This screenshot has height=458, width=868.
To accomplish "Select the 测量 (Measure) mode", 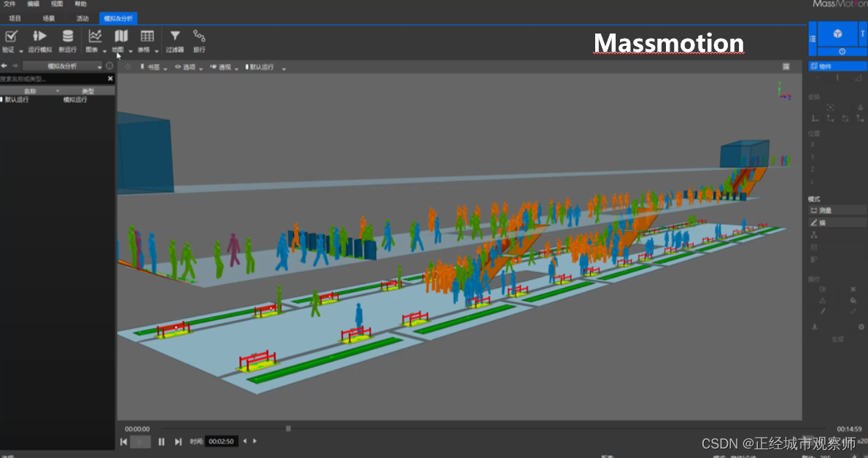I will tap(837, 211).
